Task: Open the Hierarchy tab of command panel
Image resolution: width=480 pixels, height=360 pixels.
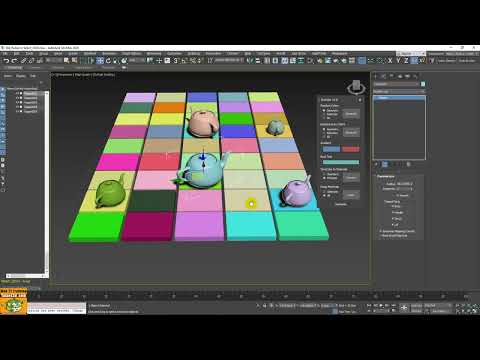Action: click(391, 76)
